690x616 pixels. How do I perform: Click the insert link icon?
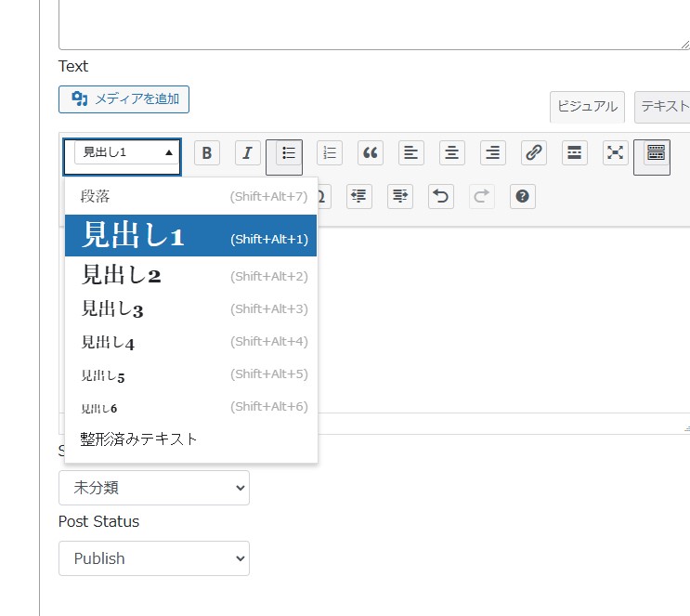[x=533, y=153]
